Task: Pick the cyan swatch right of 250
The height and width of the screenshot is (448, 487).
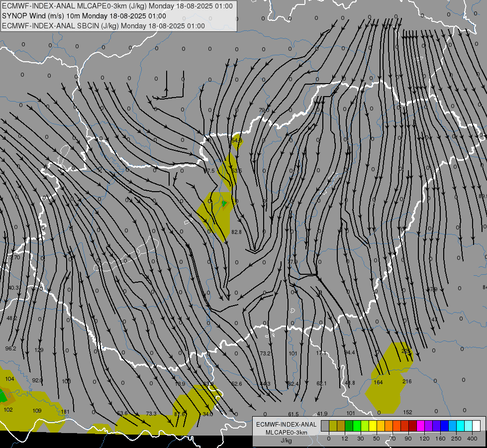Action: point(460,426)
